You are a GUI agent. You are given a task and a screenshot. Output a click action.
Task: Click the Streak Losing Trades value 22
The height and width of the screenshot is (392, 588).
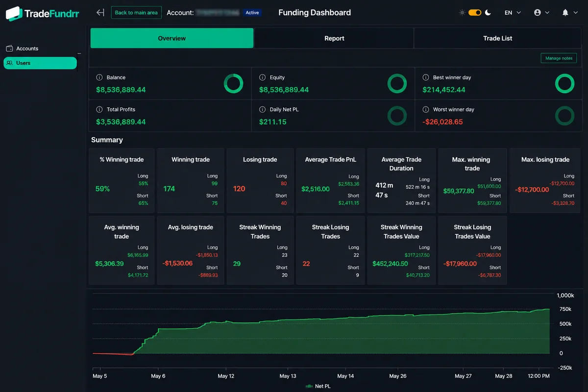click(306, 264)
